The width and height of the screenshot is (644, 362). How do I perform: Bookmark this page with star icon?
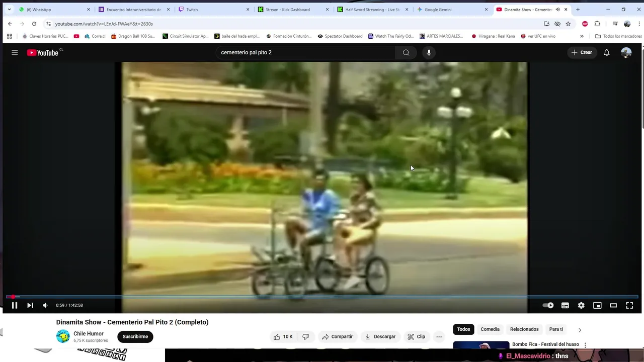[568, 24]
